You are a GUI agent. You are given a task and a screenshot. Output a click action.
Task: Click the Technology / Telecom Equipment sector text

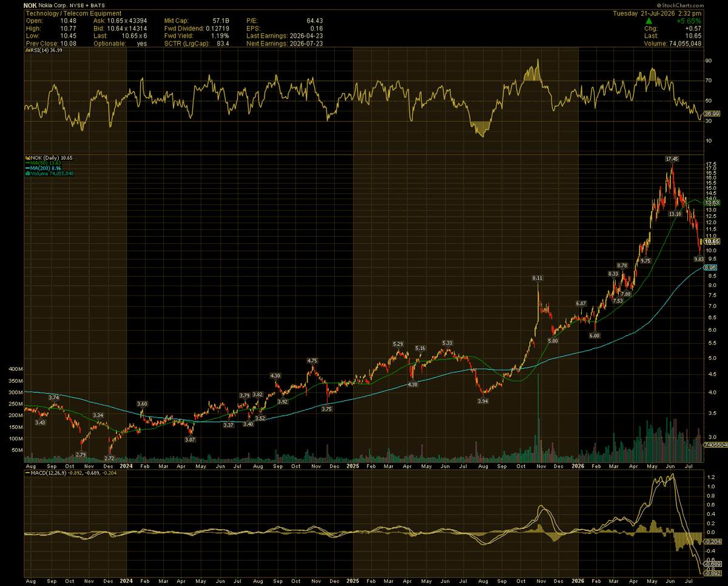73,13
